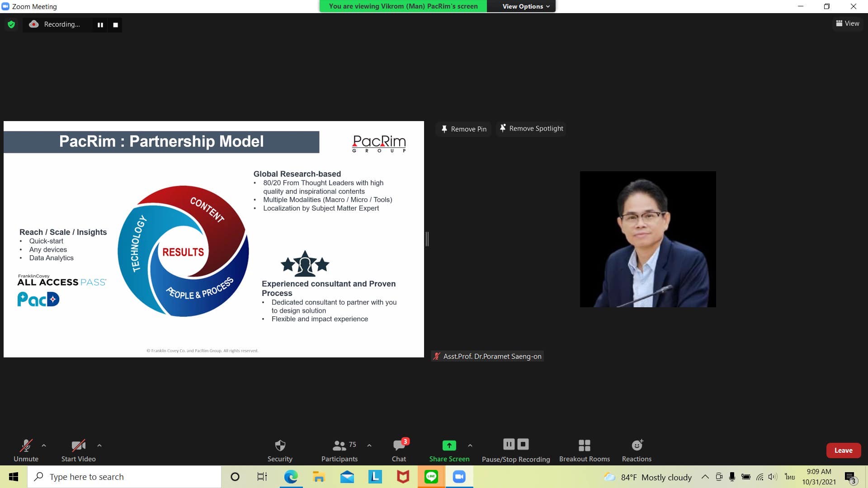Click the green Share Screen icon
Image resolution: width=868 pixels, height=488 pixels.
coord(449,446)
